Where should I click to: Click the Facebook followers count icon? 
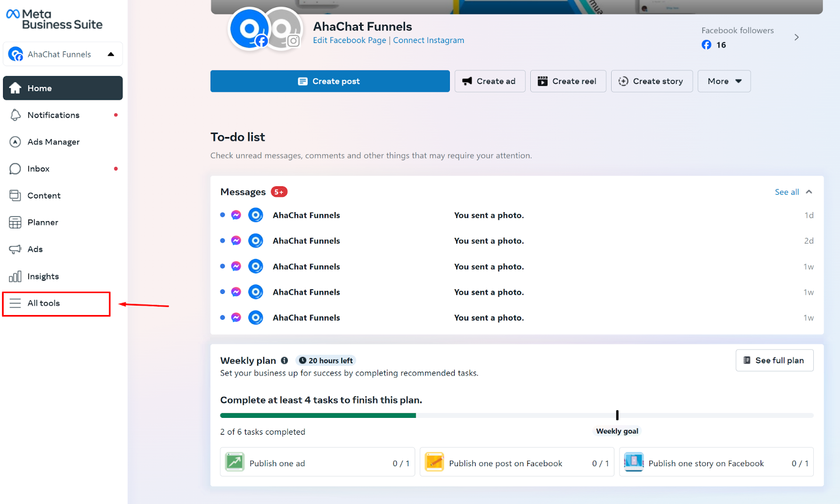(707, 45)
